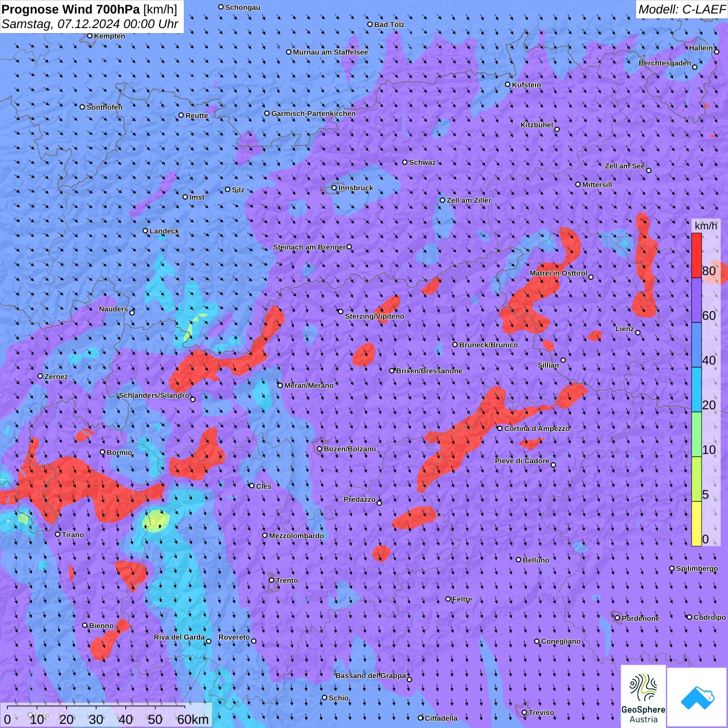
Task: Click the Hallein label
Action: [x=701, y=48]
